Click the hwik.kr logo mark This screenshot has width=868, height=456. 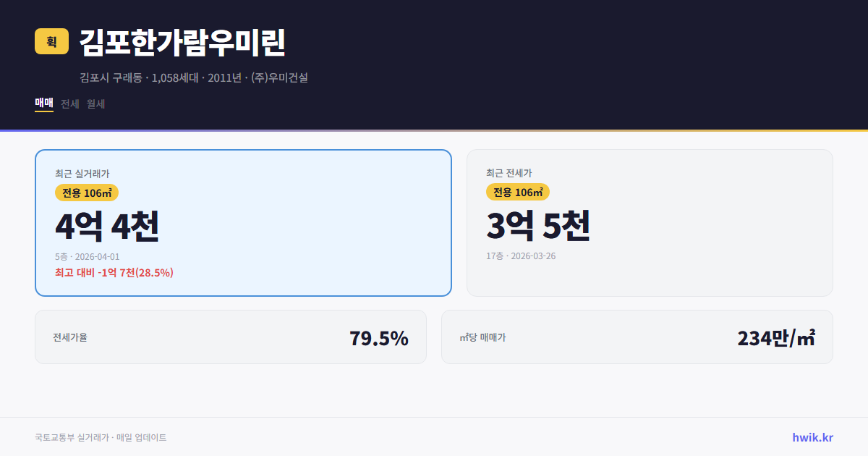click(x=812, y=436)
